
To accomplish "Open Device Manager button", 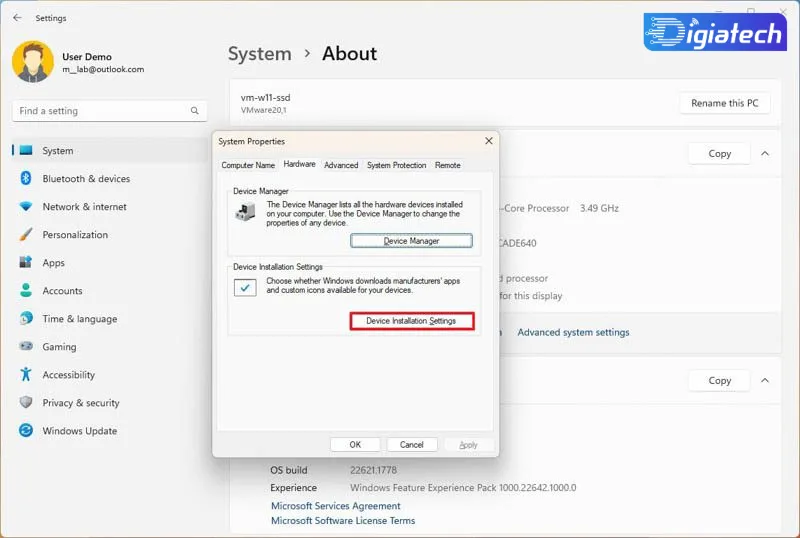I will point(411,241).
